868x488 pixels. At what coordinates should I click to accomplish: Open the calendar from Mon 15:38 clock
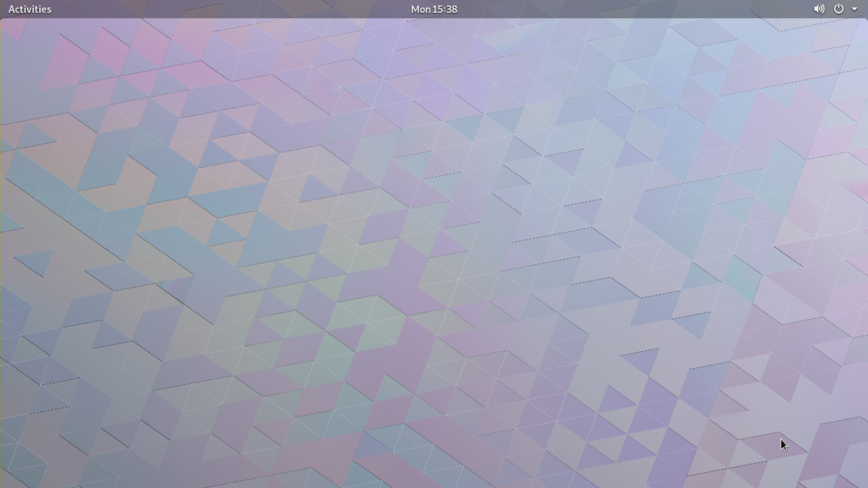pyautogui.click(x=434, y=9)
